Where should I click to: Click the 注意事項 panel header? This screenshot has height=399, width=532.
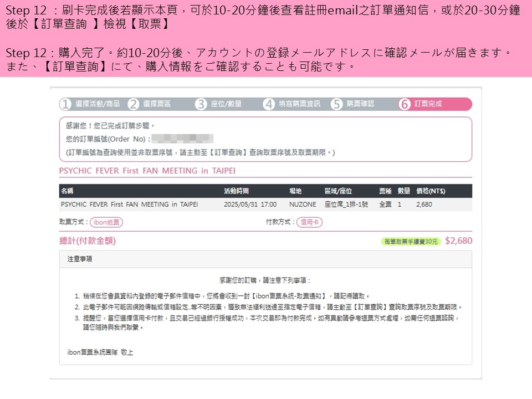265,259
